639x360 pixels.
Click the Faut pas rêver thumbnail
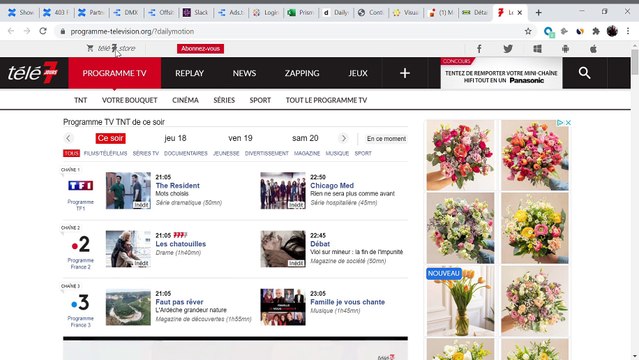tap(128, 307)
